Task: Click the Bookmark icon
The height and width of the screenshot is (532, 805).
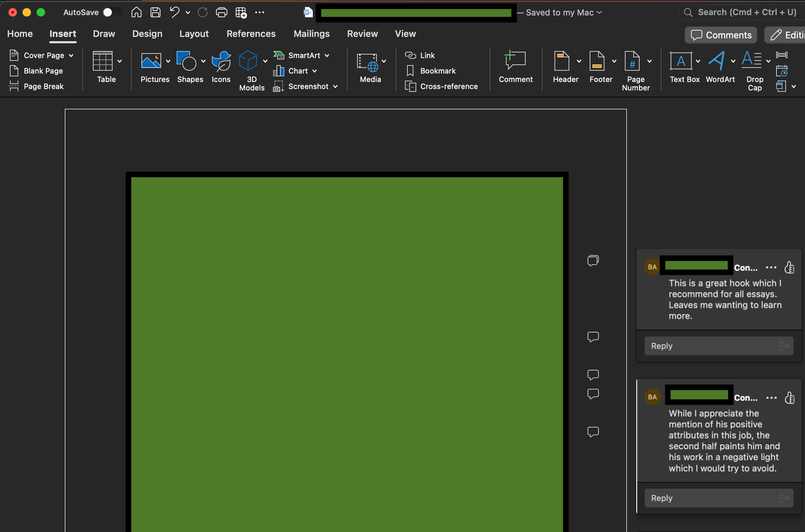Action: (x=410, y=71)
